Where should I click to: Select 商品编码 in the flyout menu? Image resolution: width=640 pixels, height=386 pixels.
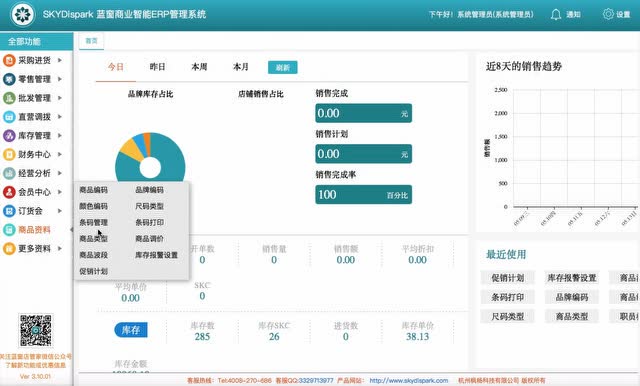coord(93,190)
